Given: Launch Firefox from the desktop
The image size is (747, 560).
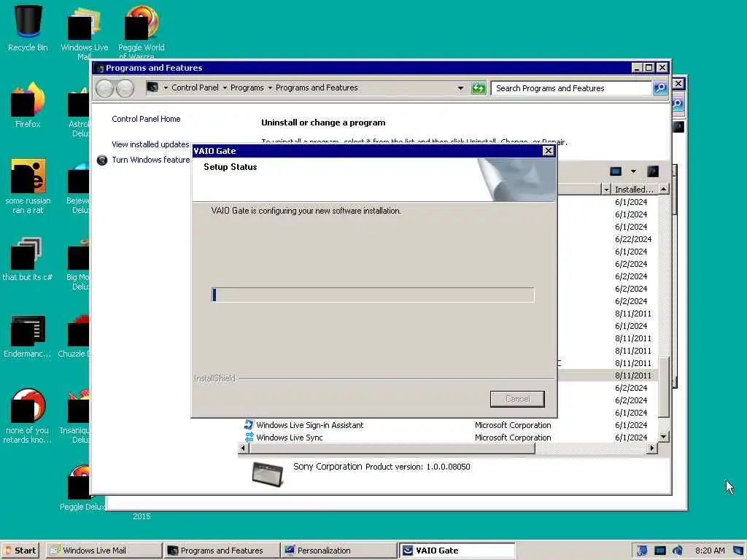Looking at the screenshot, I should coord(28,105).
